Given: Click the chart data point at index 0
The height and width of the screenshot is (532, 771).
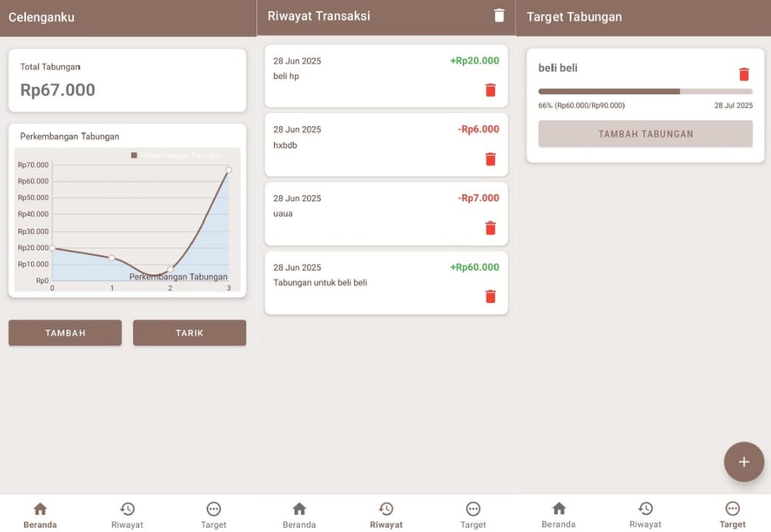Looking at the screenshot, I should pyautogui.click(x=52, y=248).
